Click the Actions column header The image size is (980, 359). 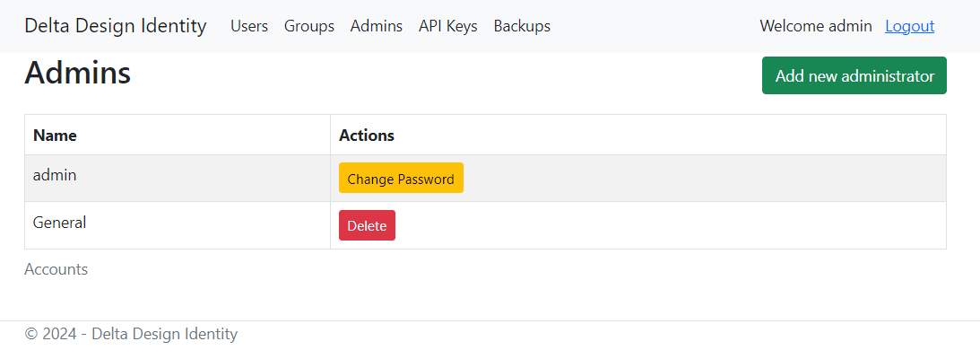[367, 136]
